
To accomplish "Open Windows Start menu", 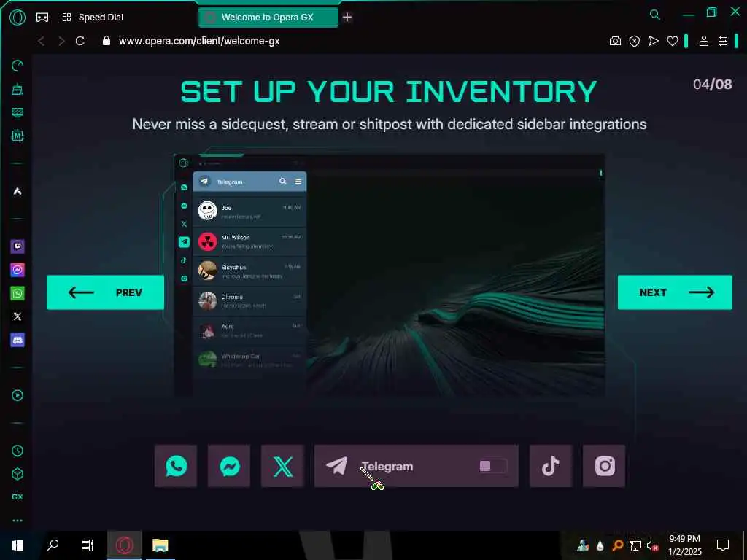I will coord(18,545).
